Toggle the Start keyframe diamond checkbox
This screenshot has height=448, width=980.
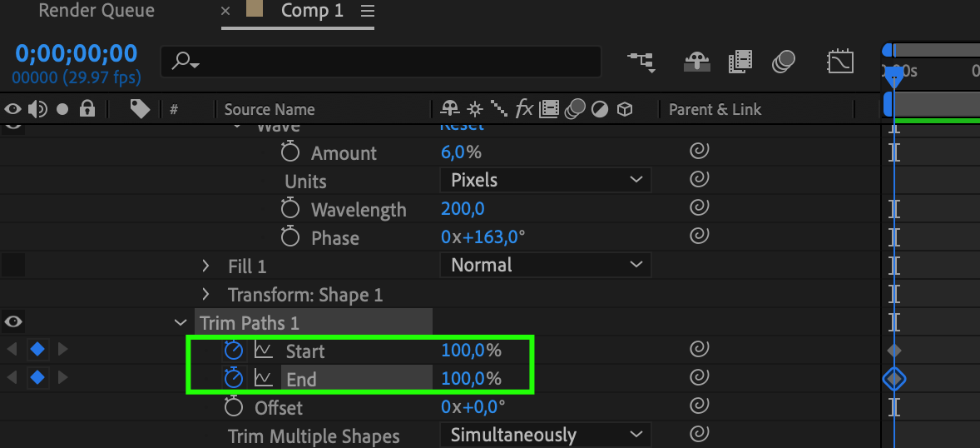[37, 350]
